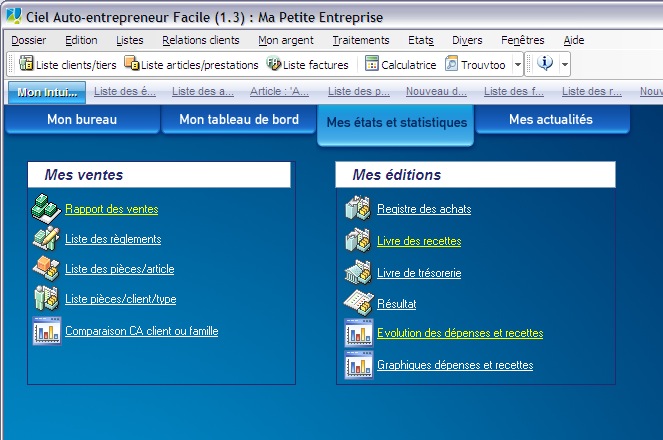The width and height of the screenshot is (663, 440).
Task: Open the Etats menu
Action: (421, 40)
